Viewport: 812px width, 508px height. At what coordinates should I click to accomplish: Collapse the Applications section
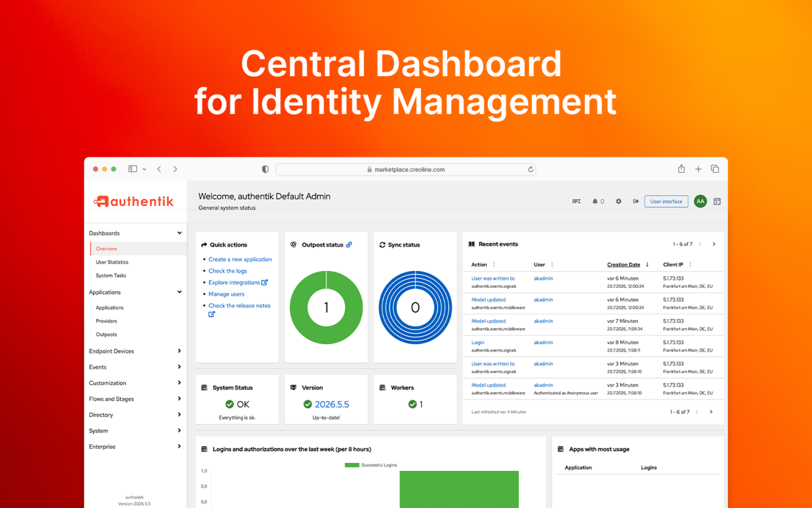click(x=180, y=292)
